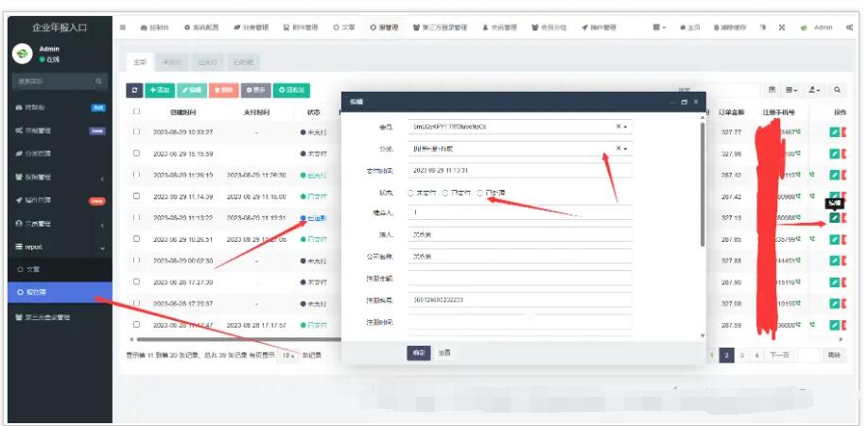Check the row created 2023-08-29 15:15:59
The width and height of the screenshot is (868, 426).
(x=136, y=153)
